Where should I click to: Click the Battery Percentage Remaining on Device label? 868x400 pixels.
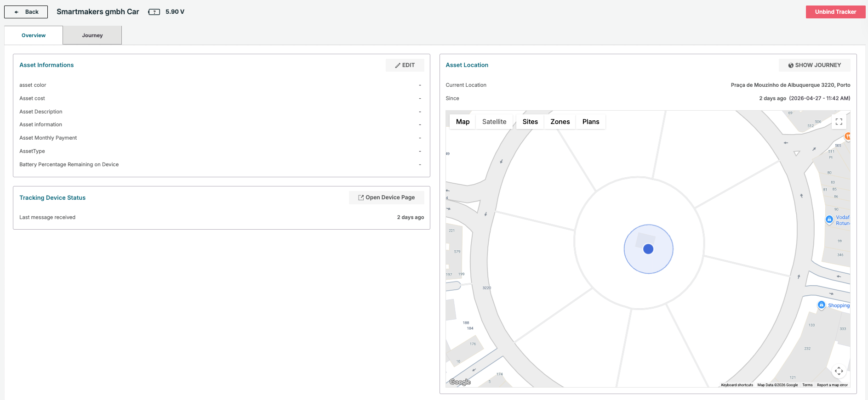69,164
